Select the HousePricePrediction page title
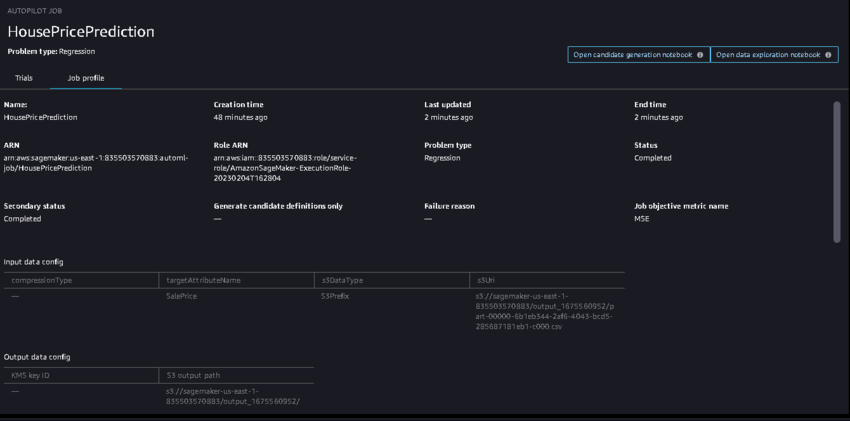Image resolution: width=850 pixels, height=421 pixels. [x=81, y=31]
